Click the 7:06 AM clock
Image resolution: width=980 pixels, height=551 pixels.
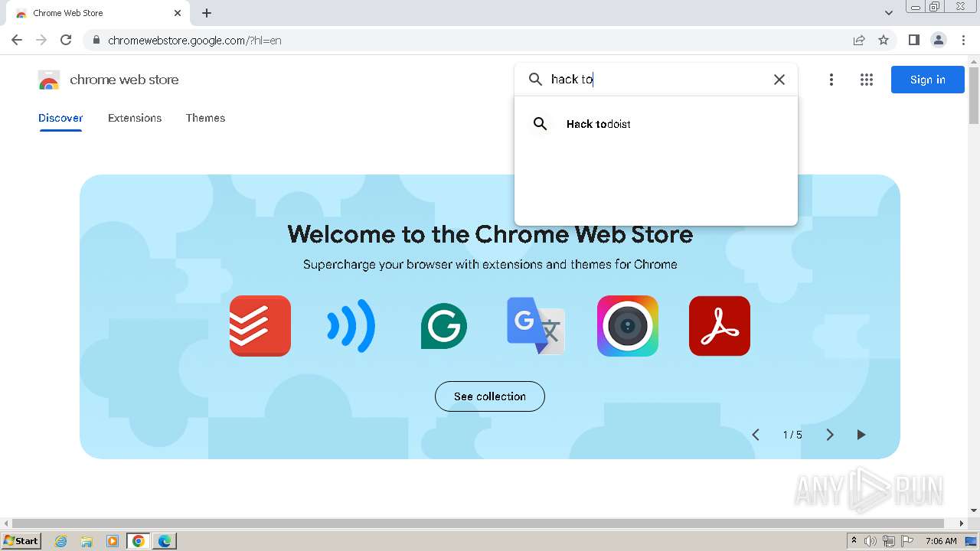point(941,541)
